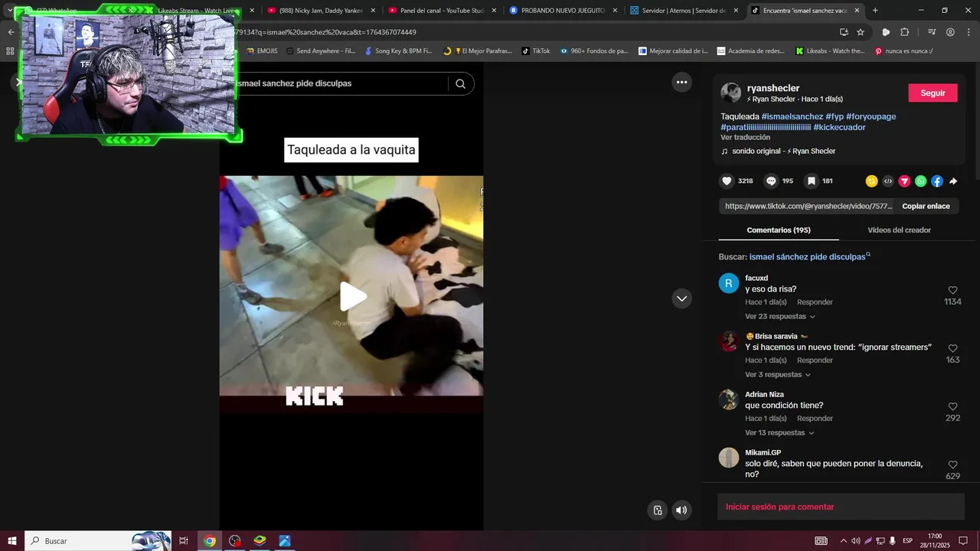Copy the video link with Copiar enlace
This screenshot has height=551, width=980.
pos(926,206)
